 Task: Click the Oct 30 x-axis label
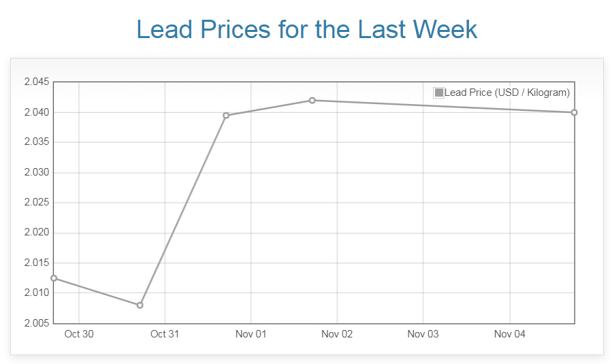79,334
